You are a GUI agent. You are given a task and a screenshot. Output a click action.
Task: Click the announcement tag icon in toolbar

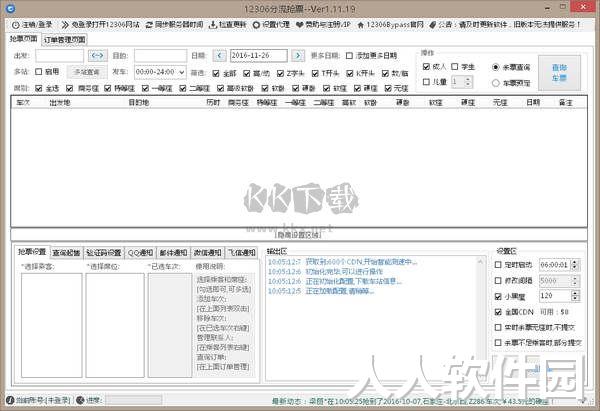(x=432, y=25)
